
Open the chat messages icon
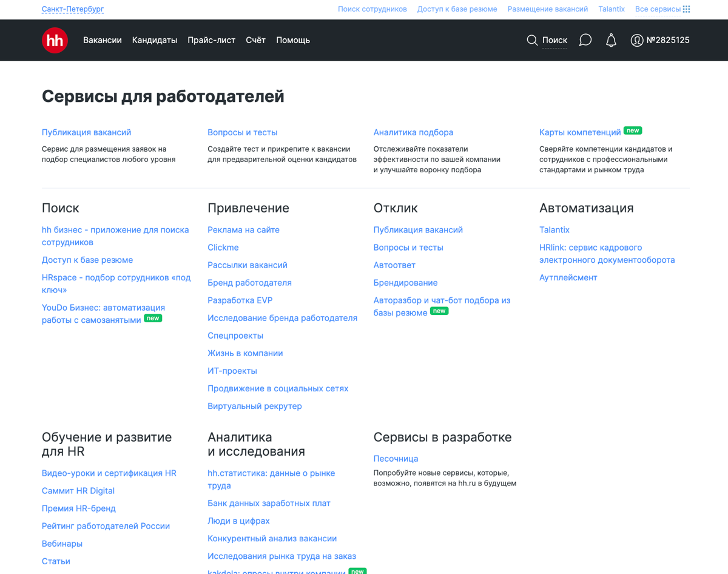click(585, 40)
